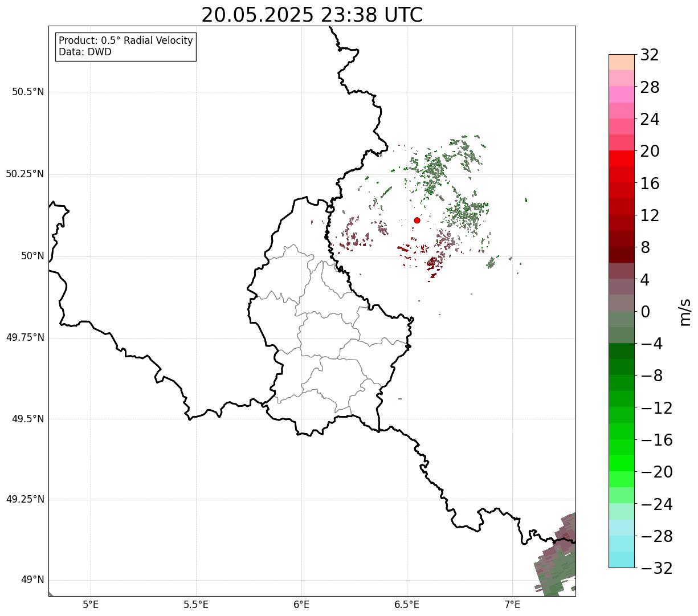Viewport: 698px width, 616px height.
Task: Click the 6°E longitude label
Action: (301, 605)
